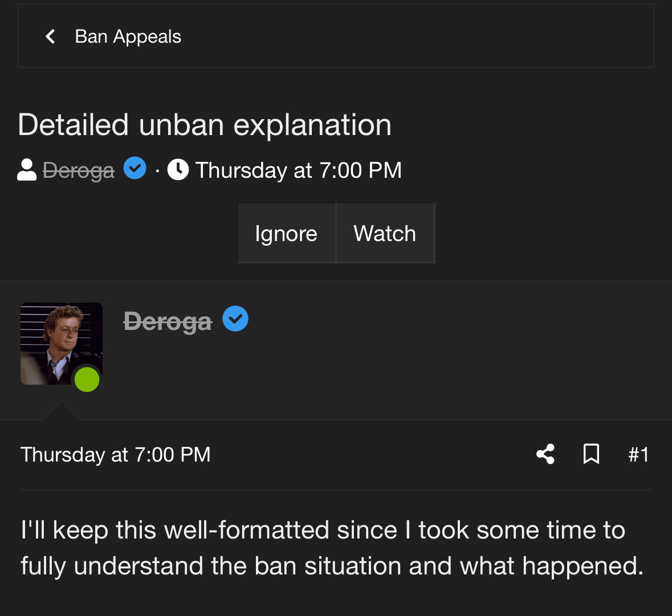
Task: Open Deroga's profile from thread header
Action: click(79, 170)
